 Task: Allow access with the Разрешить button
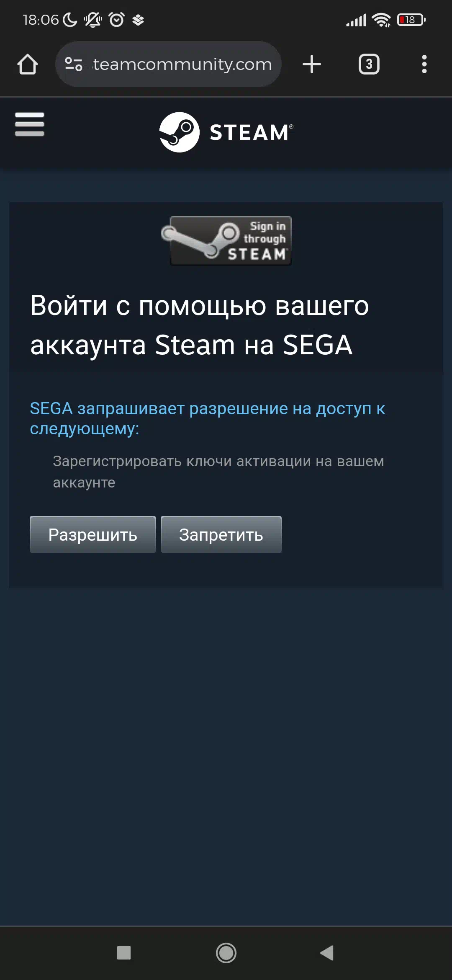click(x=93, y=534)
